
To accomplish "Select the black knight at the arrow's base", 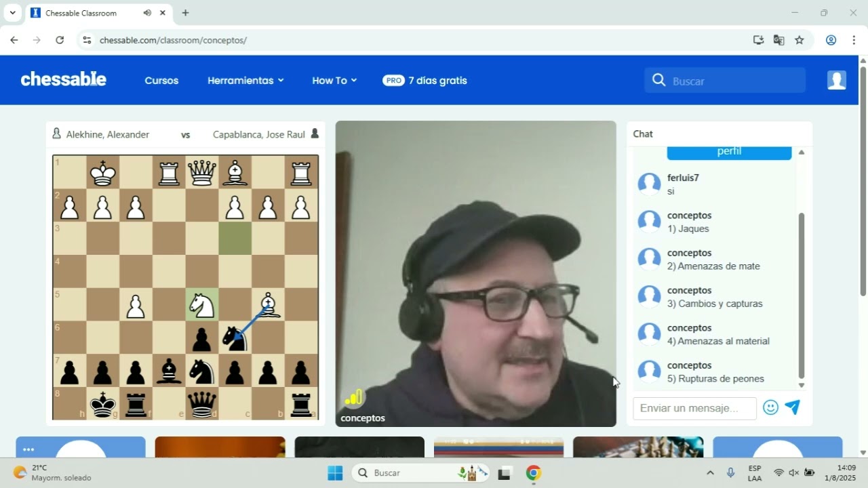I will pos(235,338).
